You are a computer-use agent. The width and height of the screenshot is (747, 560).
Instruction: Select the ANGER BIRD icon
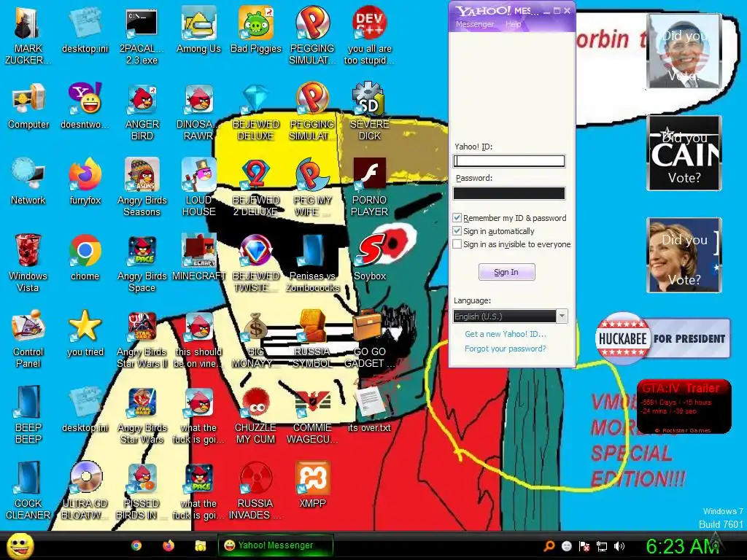coord(142,111)
